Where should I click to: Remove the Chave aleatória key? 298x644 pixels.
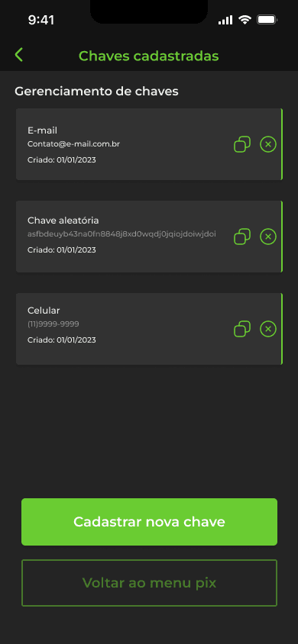(x=268, y=237)
